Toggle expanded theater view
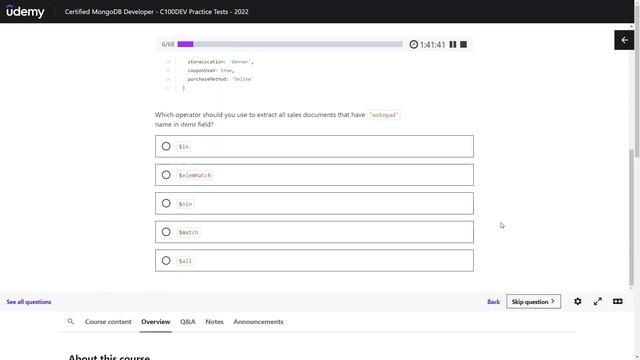 618,301
